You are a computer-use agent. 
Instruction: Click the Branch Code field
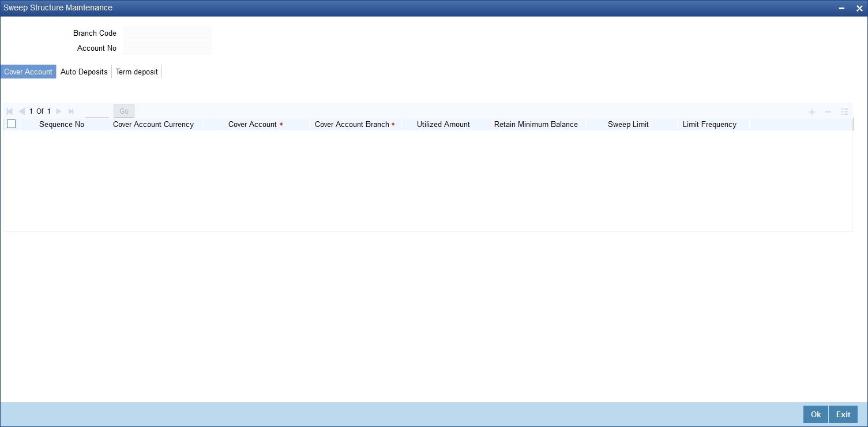pos(168,33)
